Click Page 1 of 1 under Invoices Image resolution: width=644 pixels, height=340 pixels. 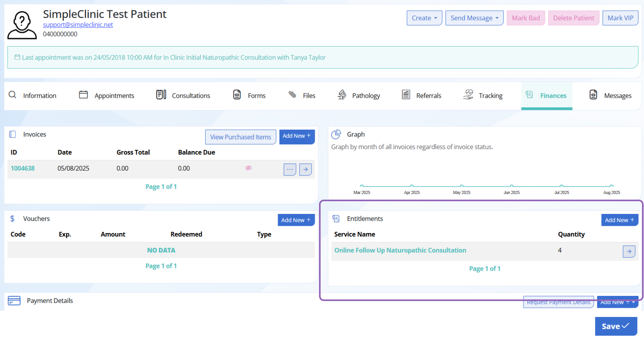point(161,187)
